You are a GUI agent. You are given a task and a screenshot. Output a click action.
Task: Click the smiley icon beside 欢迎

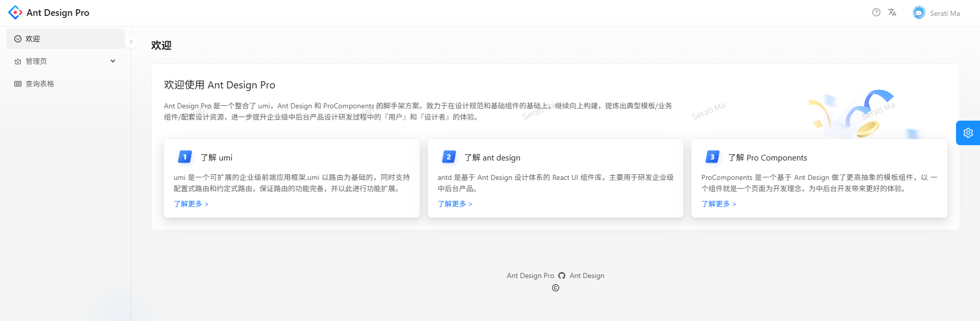click(x=18, y=39)
